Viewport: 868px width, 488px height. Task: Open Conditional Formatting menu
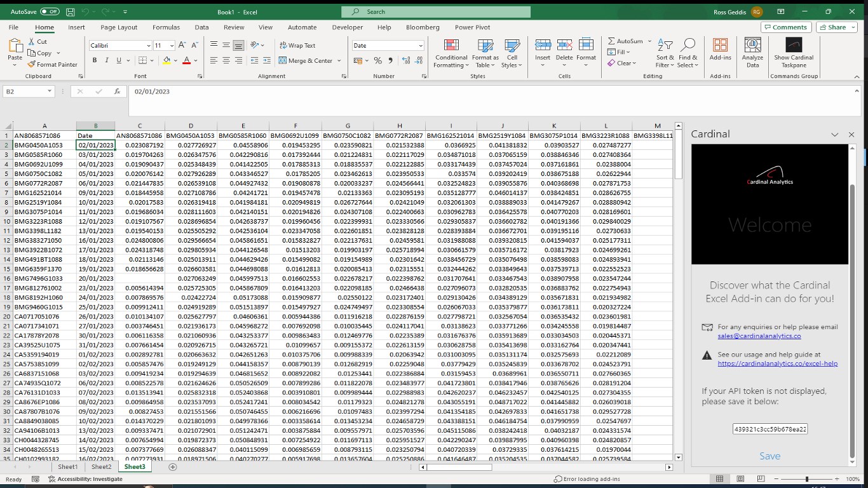451,53
